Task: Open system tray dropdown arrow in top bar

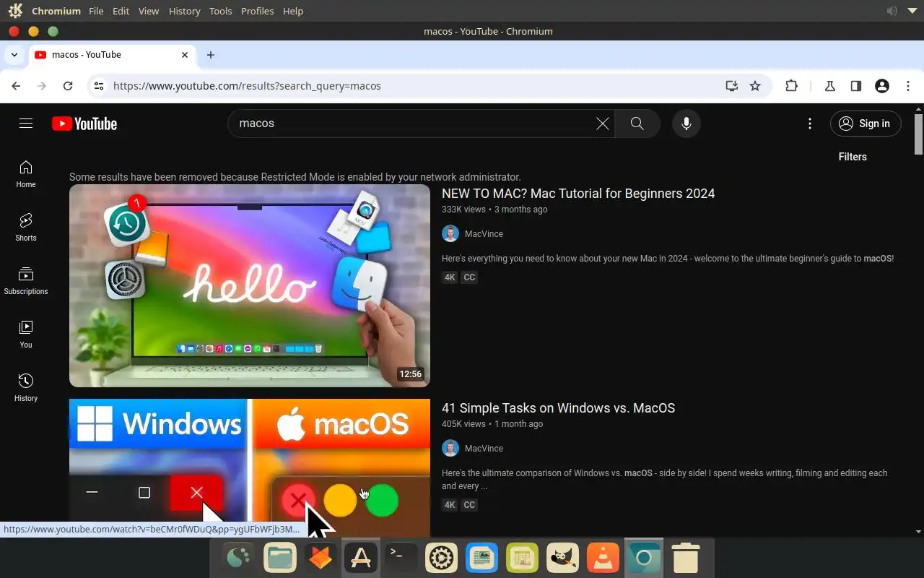Action: click(x=912, y=11)
